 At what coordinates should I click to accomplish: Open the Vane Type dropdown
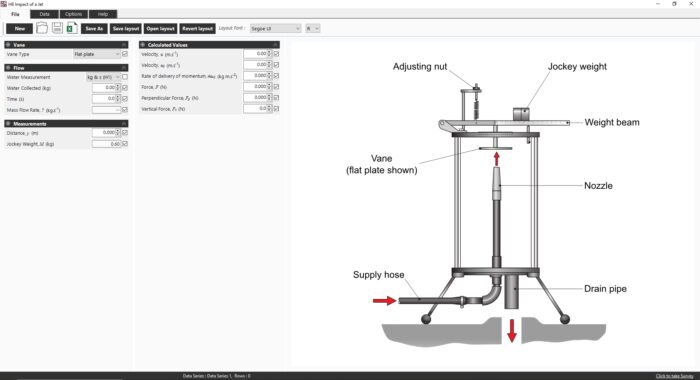[x=96, y=54]
